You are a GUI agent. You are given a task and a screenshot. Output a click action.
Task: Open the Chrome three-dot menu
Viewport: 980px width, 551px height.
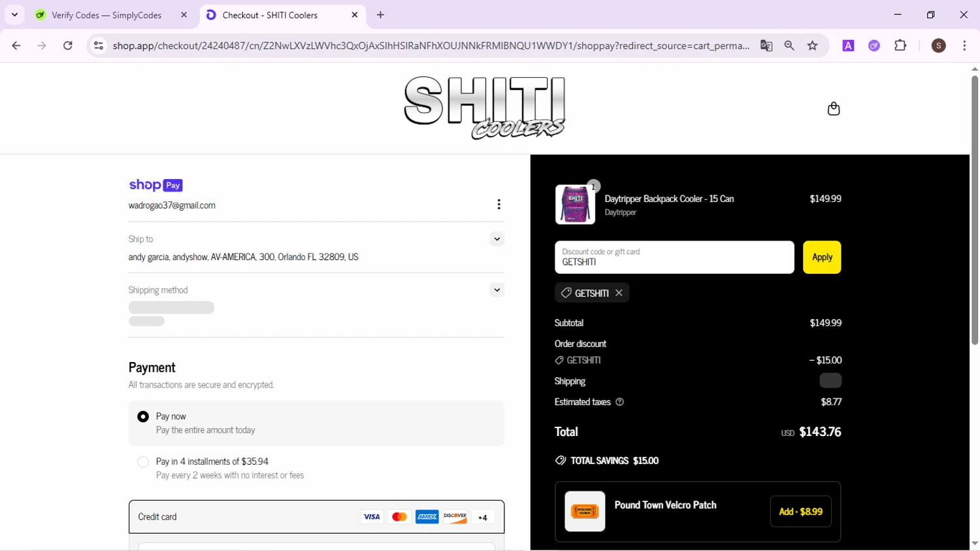964,46
